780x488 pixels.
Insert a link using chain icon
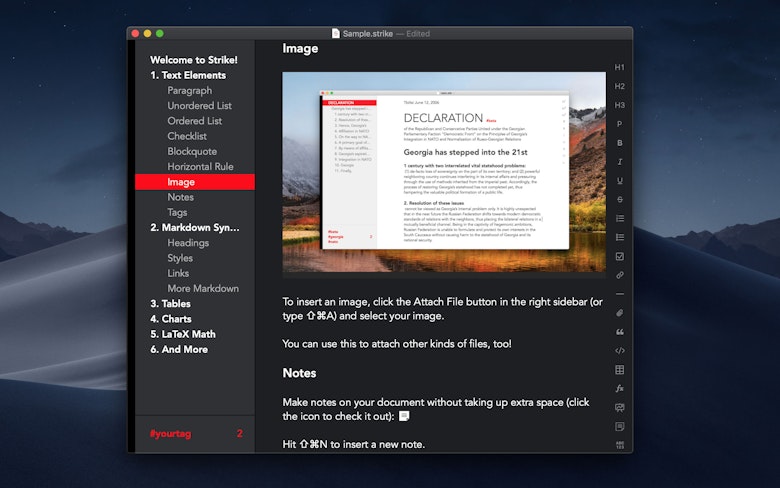(x=619, y=275)
